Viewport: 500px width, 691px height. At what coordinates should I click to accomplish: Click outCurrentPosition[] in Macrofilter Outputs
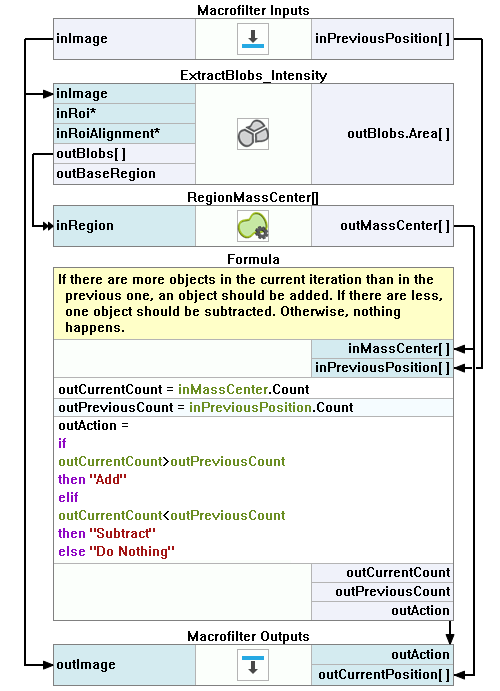382,675
